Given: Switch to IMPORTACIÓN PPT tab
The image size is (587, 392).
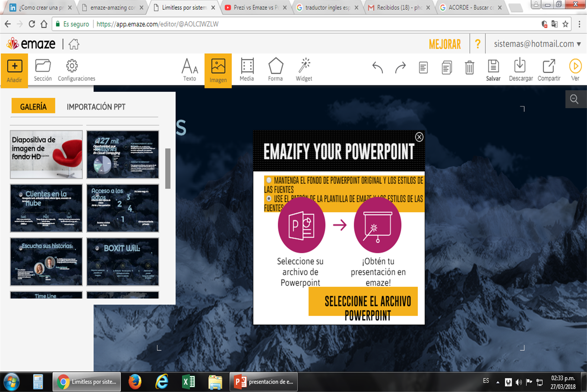Looking at the screenshot, I should [96, 107].
